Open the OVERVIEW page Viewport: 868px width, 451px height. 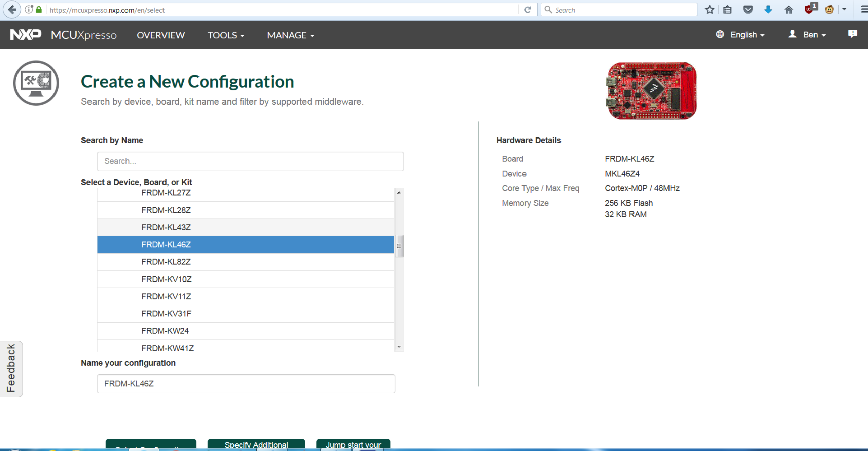pos(161,35)
